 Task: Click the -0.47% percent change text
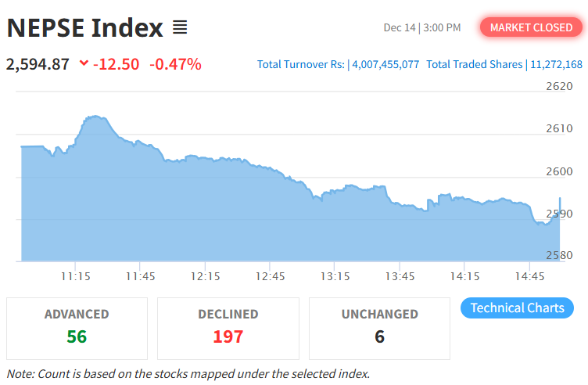[175, 63]
